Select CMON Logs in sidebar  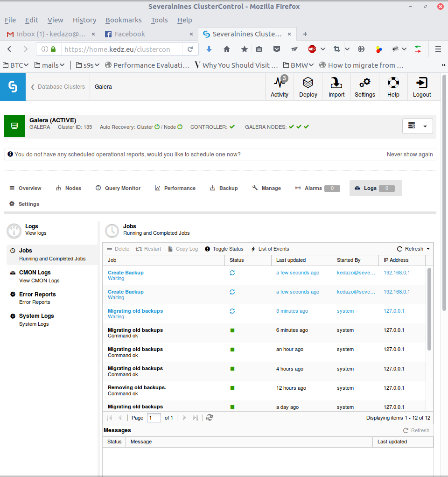pos(52,276)
